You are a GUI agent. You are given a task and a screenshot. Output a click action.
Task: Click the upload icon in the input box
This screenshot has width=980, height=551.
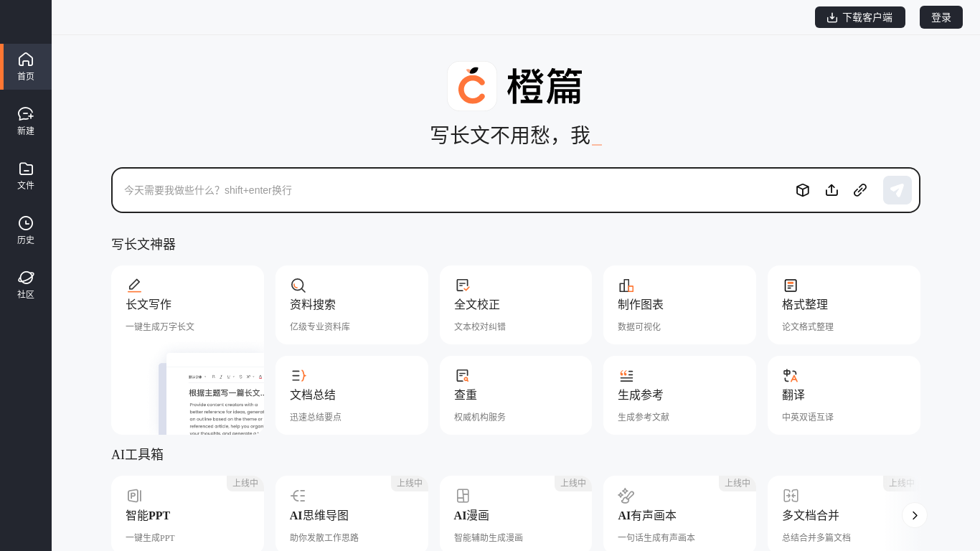point(831,190)
